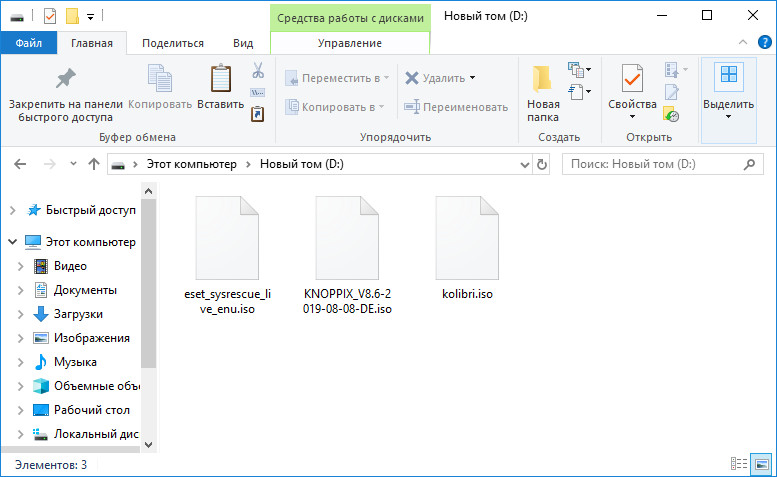Click Средства работы с дисками contextual tab
The width and height of the screenshot is (777, 477).
click(350, 18)
